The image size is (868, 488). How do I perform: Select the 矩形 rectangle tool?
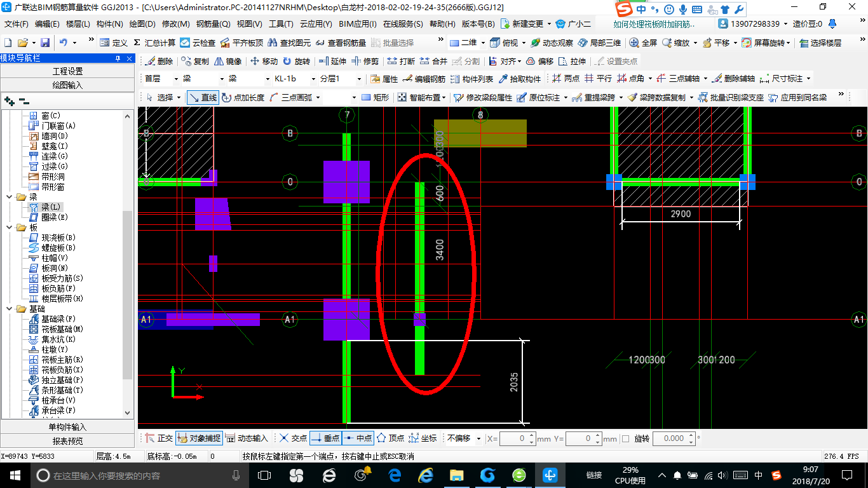[375, 97]
